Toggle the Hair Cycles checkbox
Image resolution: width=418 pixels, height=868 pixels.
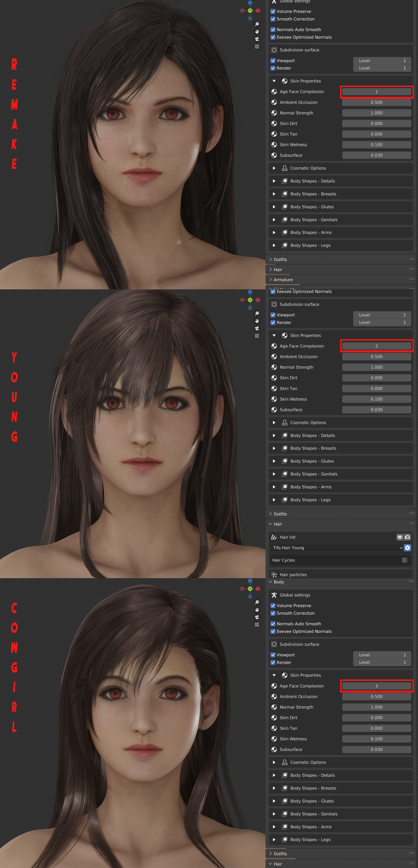[x=404, y=560]
